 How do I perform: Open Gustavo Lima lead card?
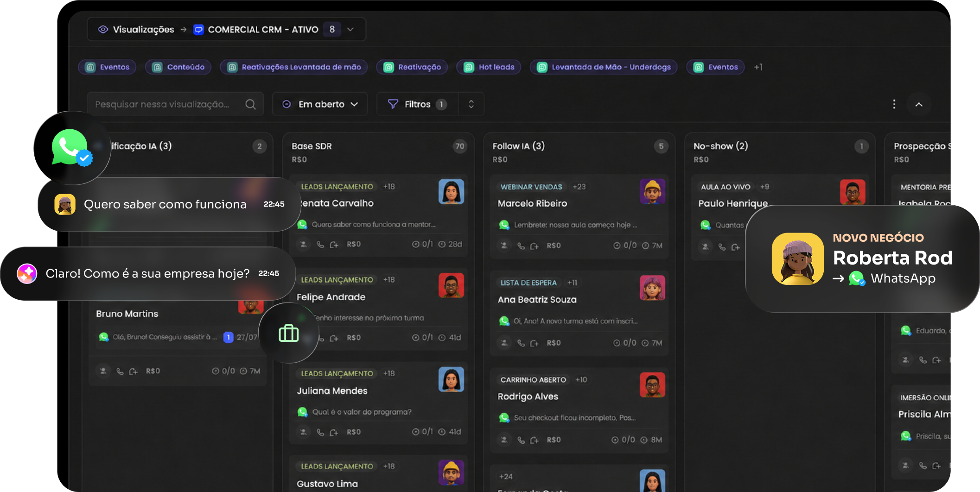click(x=378, y=473)
